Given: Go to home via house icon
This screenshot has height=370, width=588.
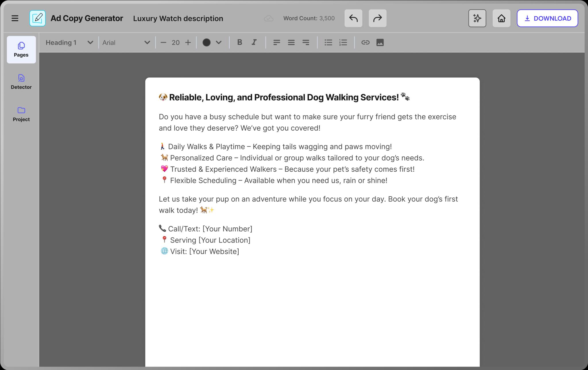Looking at the screenshot, I should tap(501, 18).
